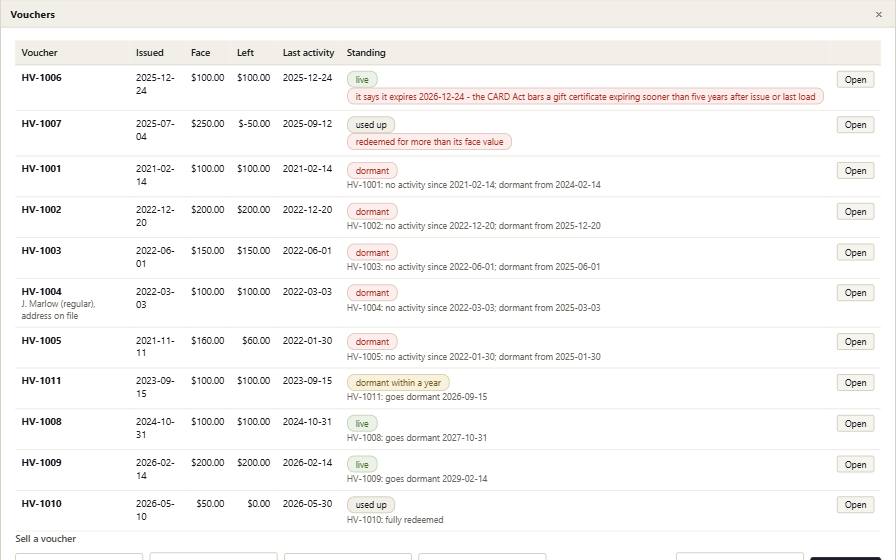Open voucher HV-1010

(855, 505)
